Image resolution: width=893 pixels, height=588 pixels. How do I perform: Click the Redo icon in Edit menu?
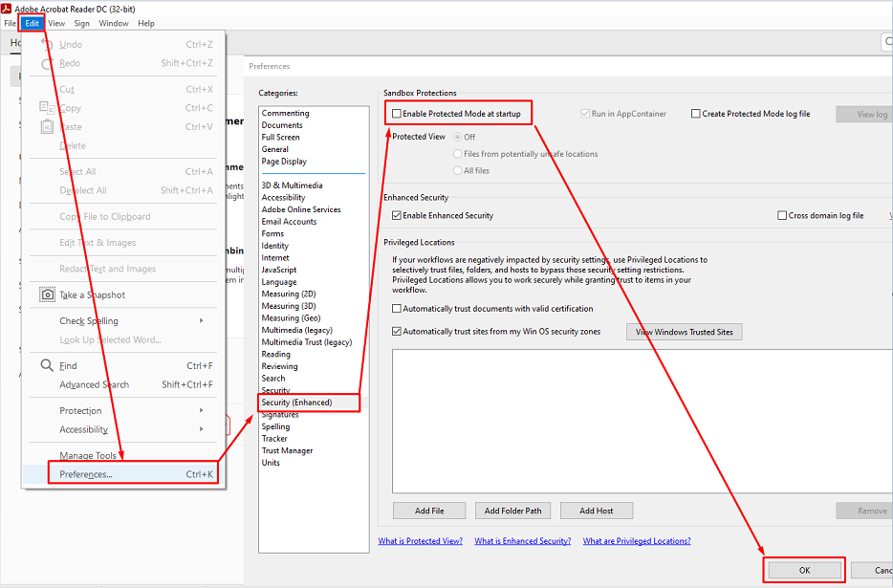coord(46,63)
